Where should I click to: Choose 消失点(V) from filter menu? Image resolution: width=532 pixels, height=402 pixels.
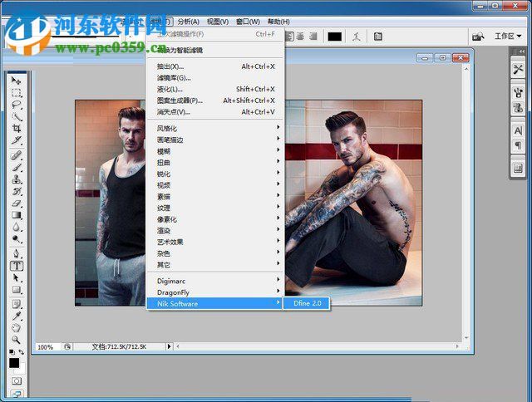(215, 112)
